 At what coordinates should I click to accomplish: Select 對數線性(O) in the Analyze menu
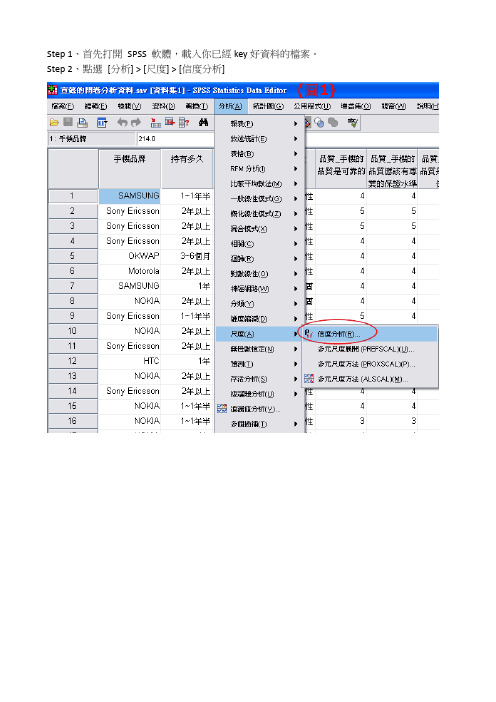(260, 274)
